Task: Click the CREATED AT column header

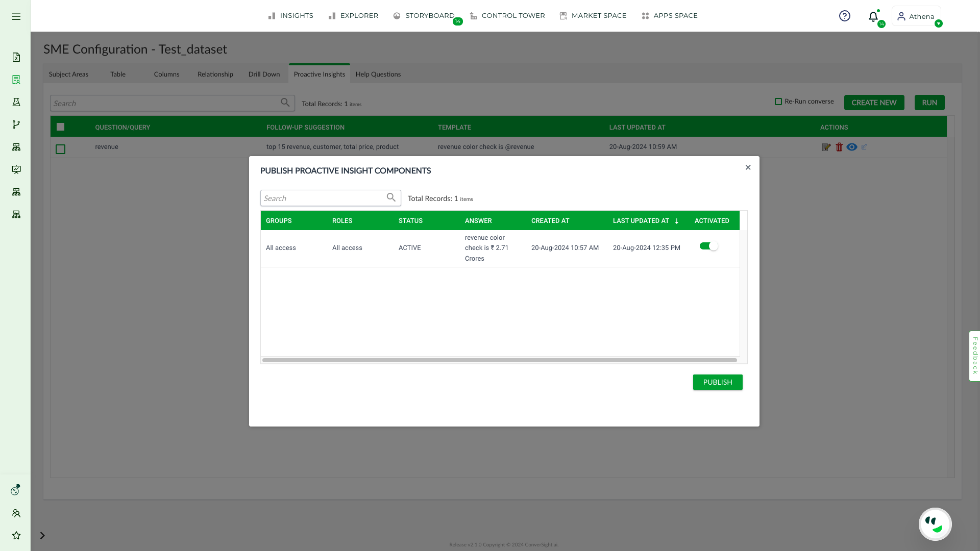Action: pos(550,221)
